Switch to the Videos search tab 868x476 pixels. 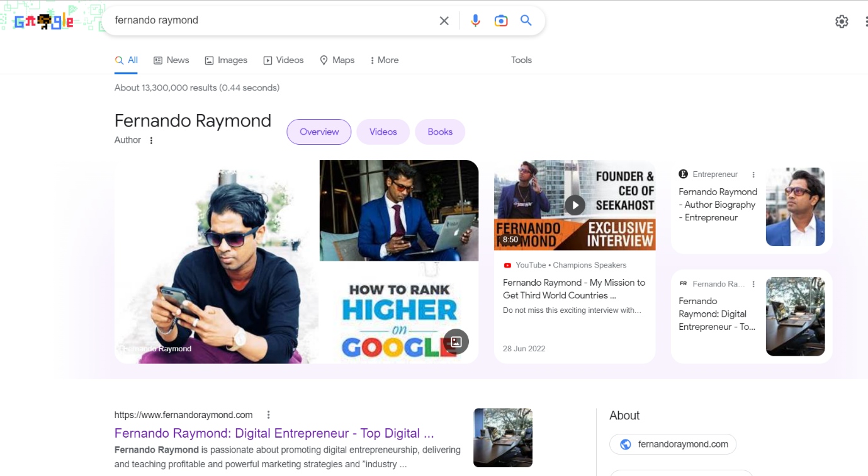click(283, 60)
